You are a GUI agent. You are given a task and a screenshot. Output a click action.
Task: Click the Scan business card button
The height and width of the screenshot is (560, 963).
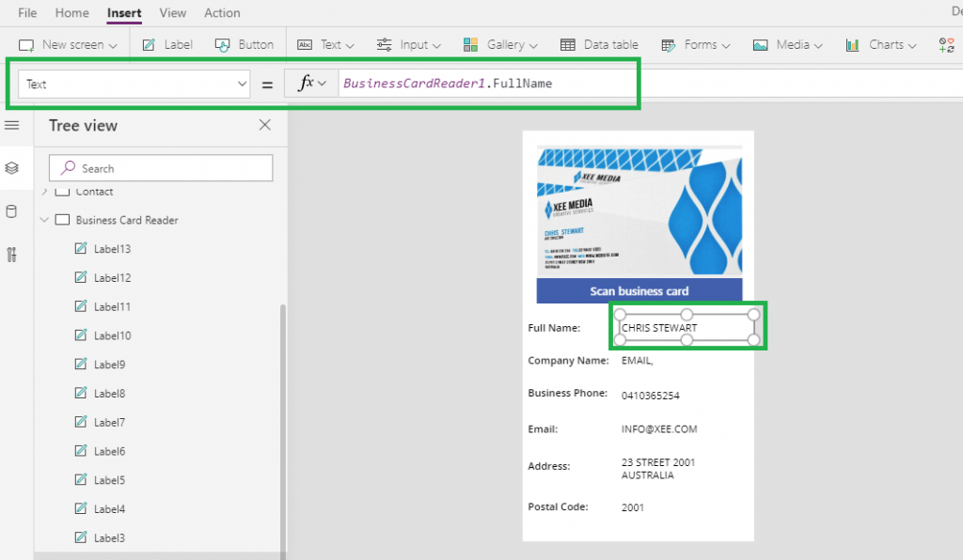[638, 291]
